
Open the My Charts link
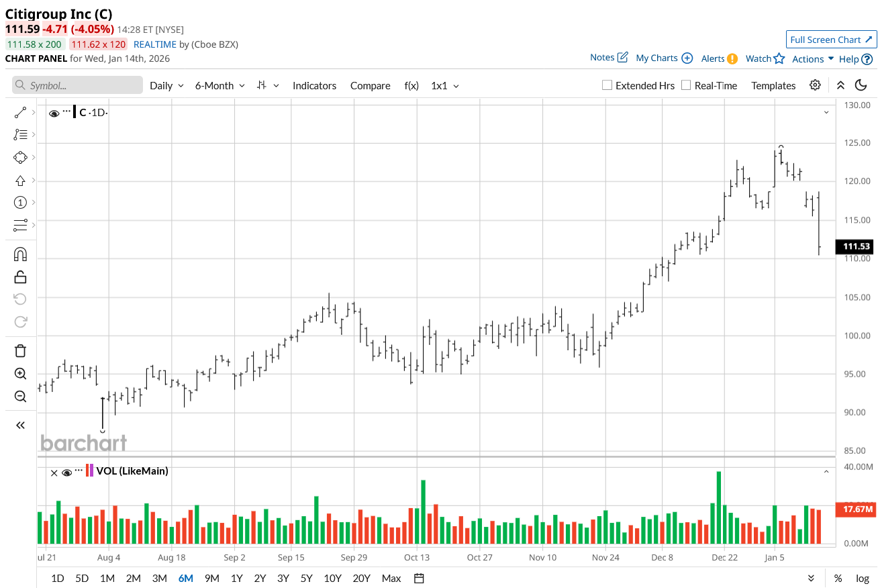coord(656,58)
